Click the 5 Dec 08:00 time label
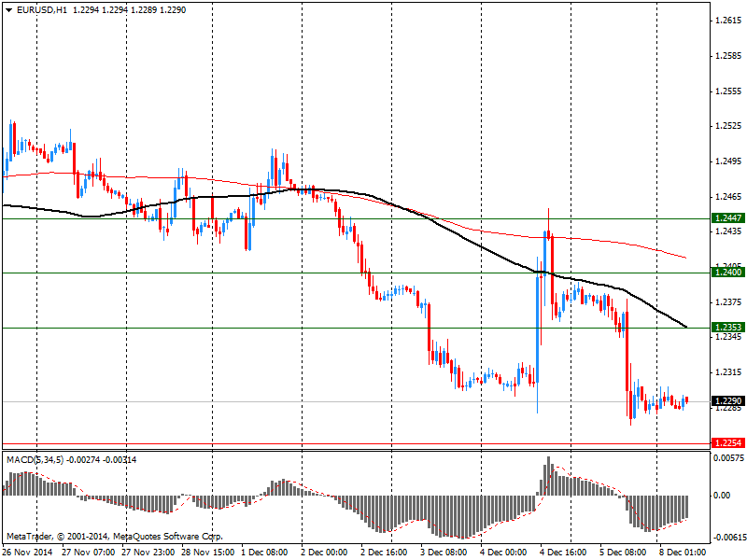 click(623, 553)
